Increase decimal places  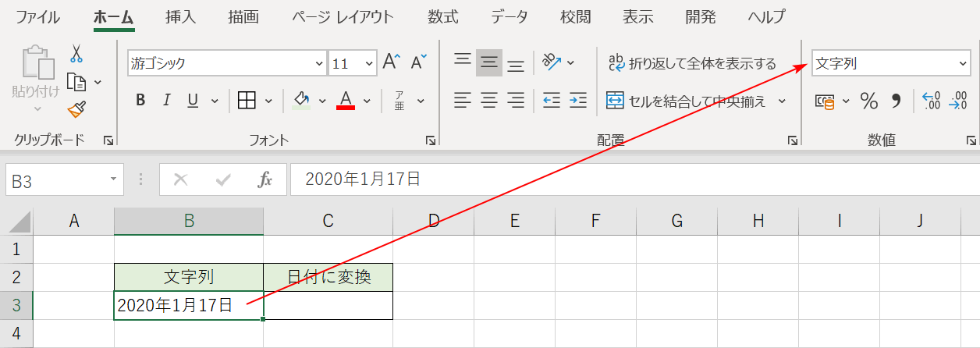coord(931,101)
